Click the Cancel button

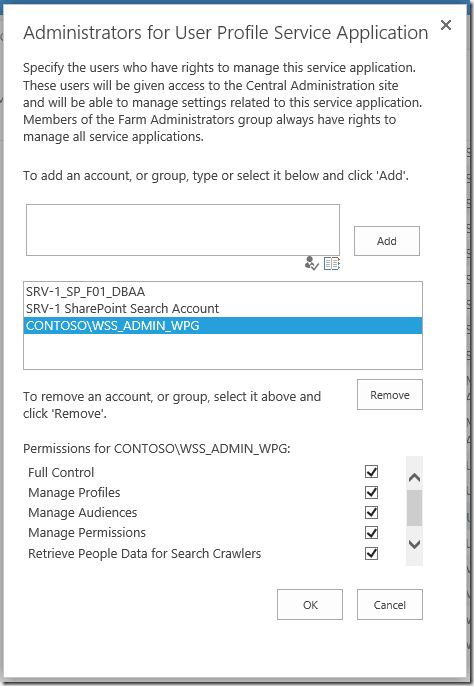[x=390, y=605]
